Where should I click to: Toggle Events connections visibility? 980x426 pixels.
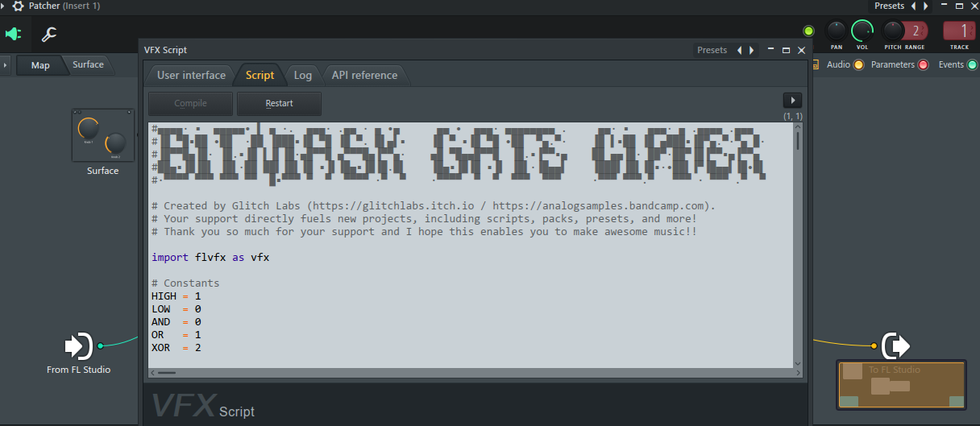[972, 65]
